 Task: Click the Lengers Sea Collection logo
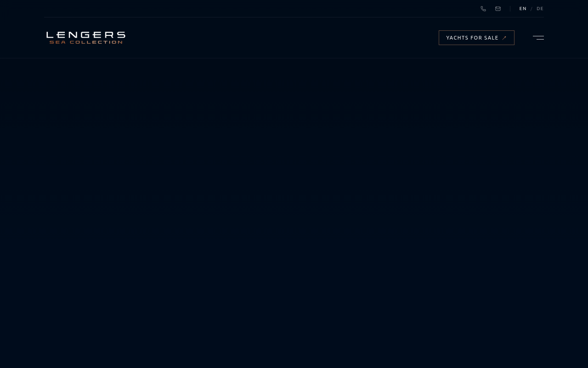(86, 38)
